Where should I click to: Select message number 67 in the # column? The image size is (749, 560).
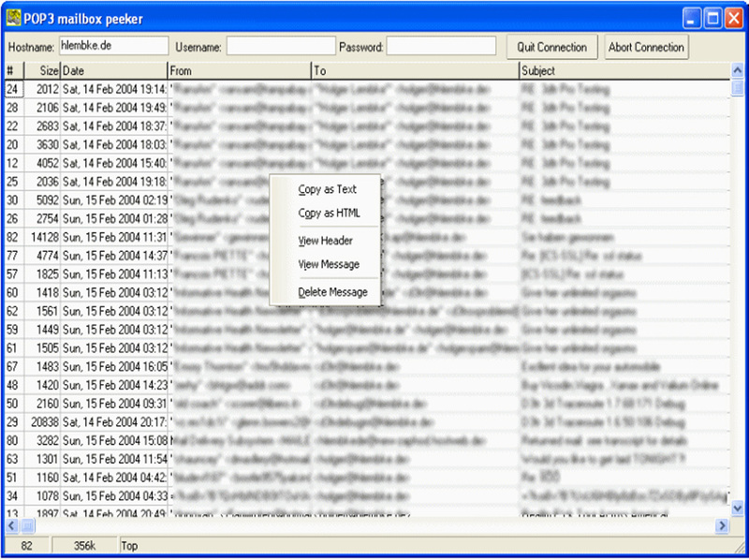click(x=12, y=366)
